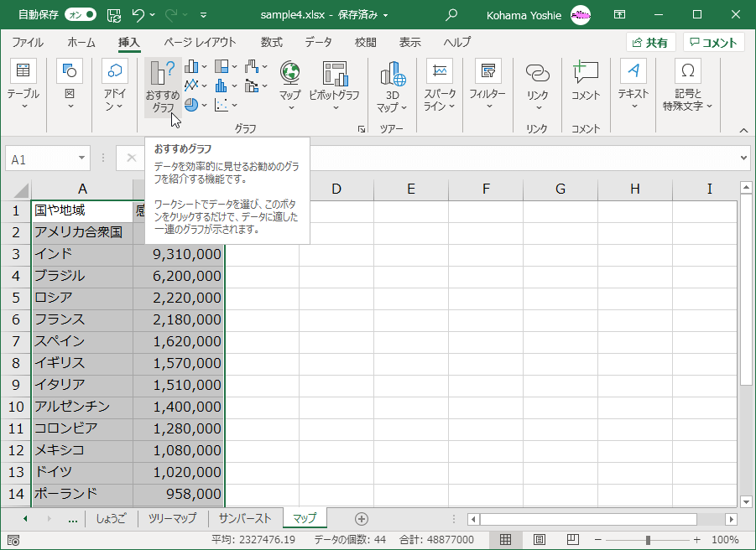Click the コメント button at top right
Screen dimensions: 756x550
713,43
